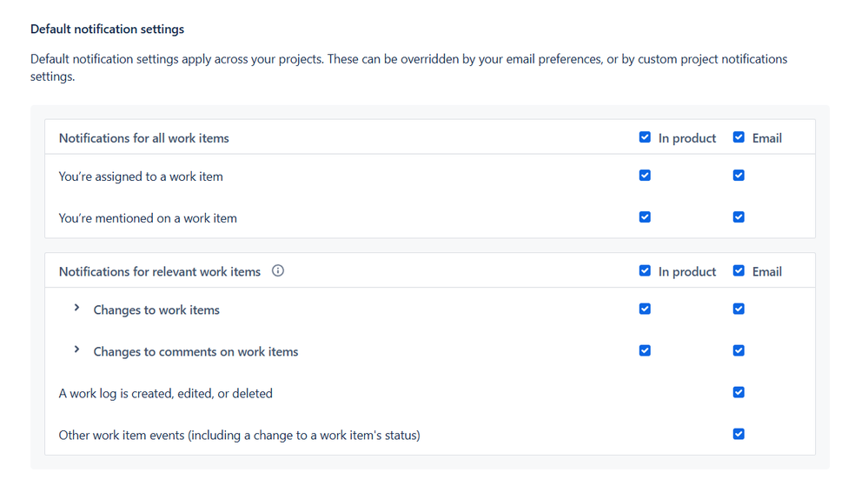
Task: Uncheck In product for Changes to work items
Action: tap(645, 309)
